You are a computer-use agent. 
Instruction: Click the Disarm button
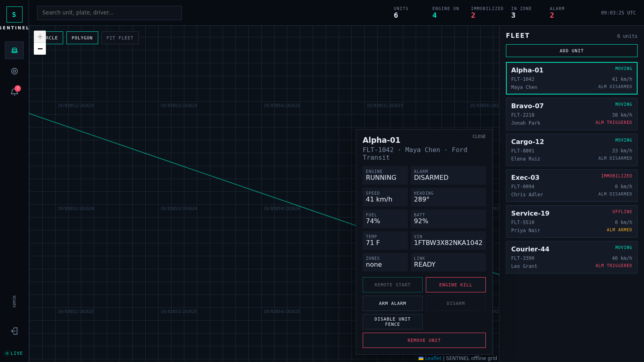(456, 303)
